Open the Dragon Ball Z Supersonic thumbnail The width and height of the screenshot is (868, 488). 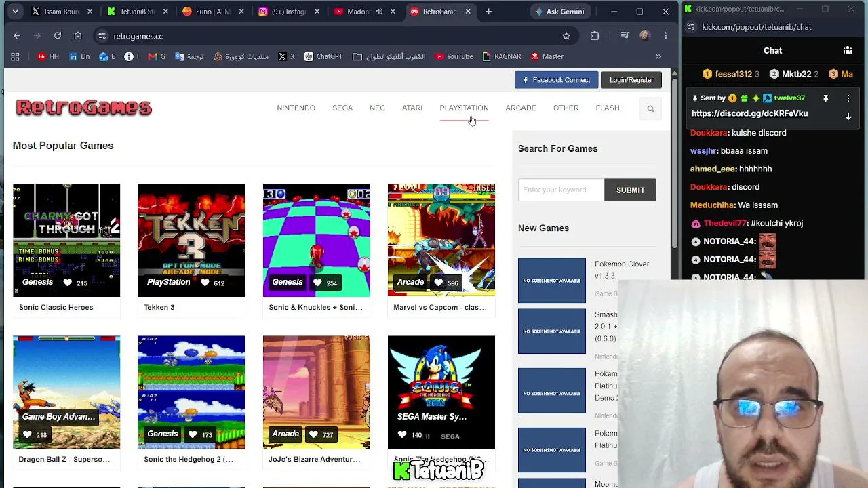tap(66, 392)
